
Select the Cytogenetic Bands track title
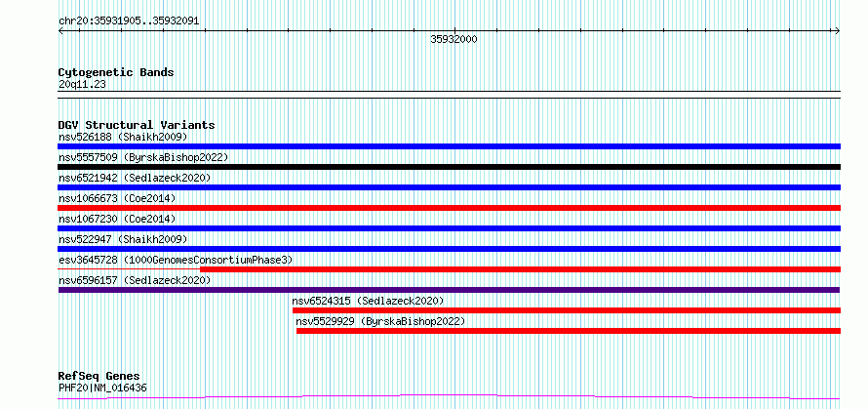(116, 72)
